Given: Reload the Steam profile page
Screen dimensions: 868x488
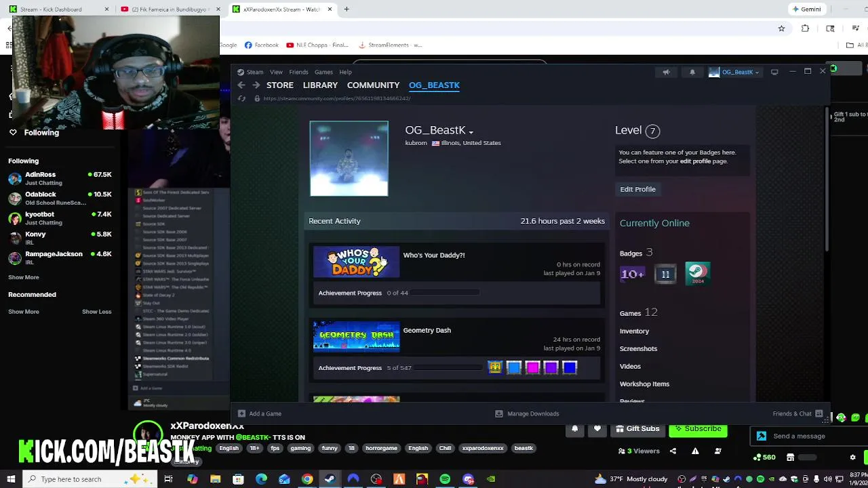Looking at the screenshot, I should [x=241, y=99].
